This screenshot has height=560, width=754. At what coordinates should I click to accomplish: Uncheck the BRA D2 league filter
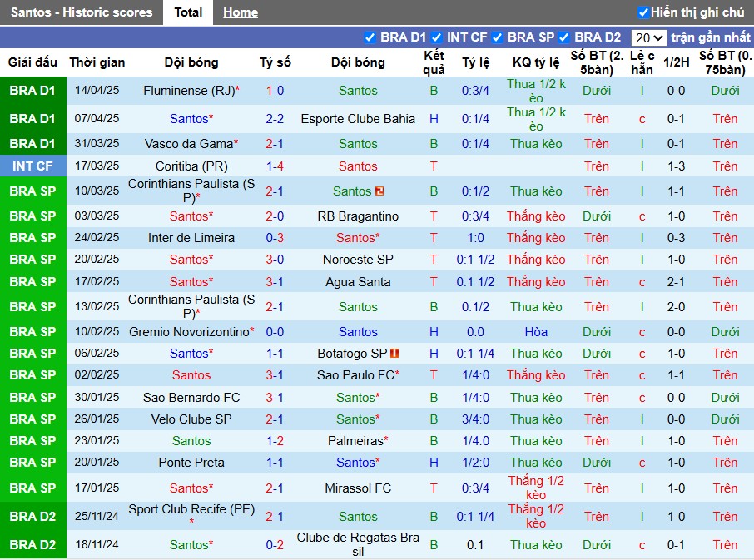564,37
